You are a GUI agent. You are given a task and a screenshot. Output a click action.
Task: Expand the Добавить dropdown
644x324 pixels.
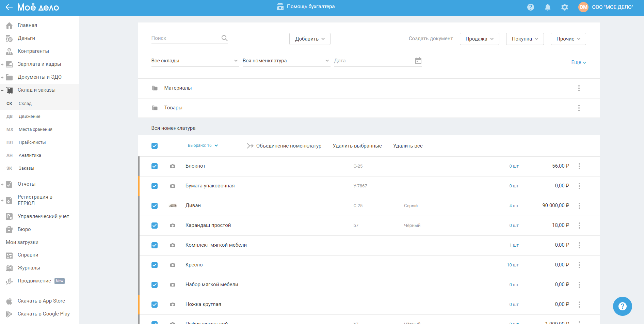[309, 39]
